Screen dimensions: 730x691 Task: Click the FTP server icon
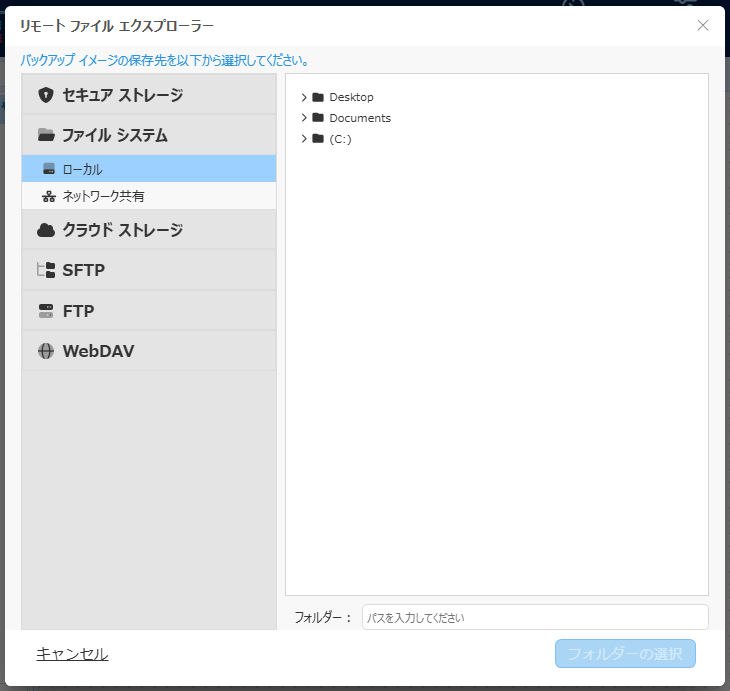pyautogui.click(x=46, y=311)
